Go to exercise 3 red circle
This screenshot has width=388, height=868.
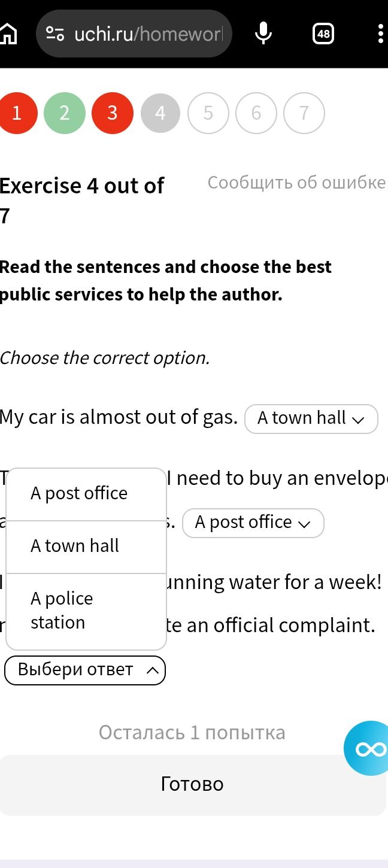click(113, 113)
